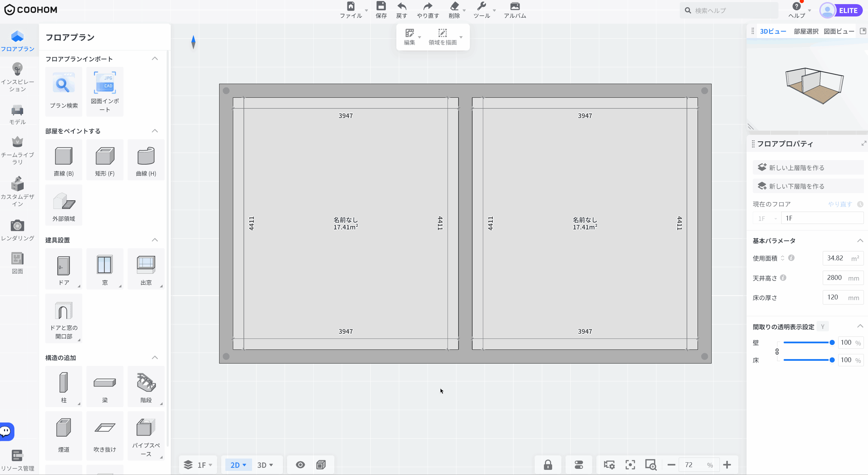Toggle the wall-floor opacity link icon
This screenshot has width=868, height=475.
click(x=777, y=352)
